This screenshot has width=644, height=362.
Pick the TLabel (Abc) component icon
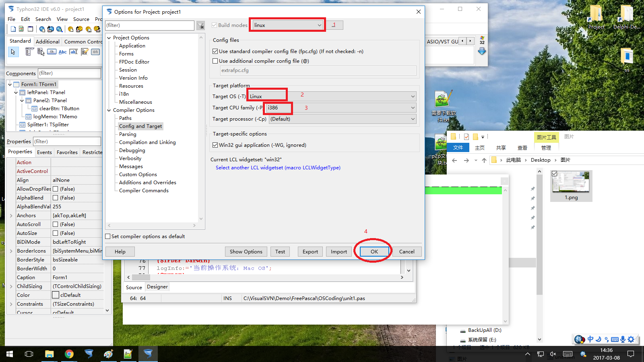click(x=63, y=51)
